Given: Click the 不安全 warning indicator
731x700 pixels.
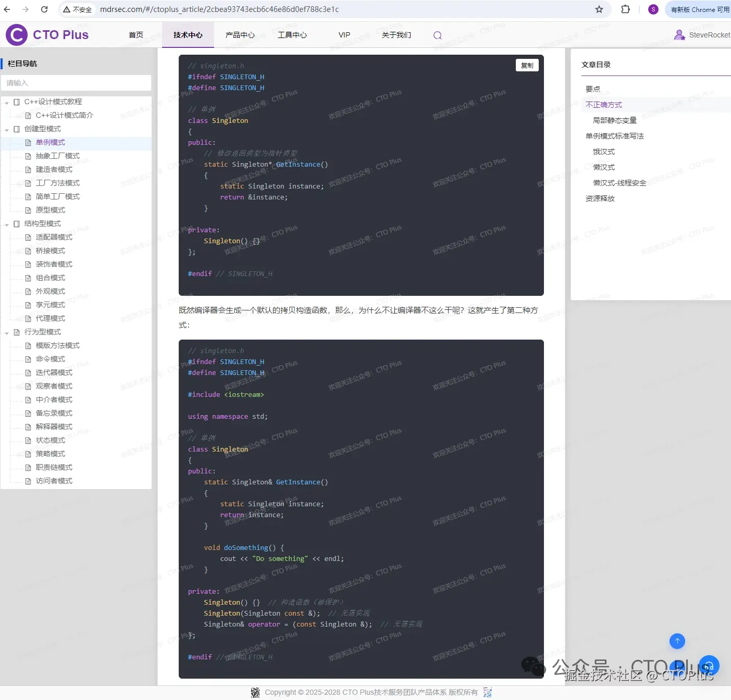Looking at the screenshot, I should 78,9.
